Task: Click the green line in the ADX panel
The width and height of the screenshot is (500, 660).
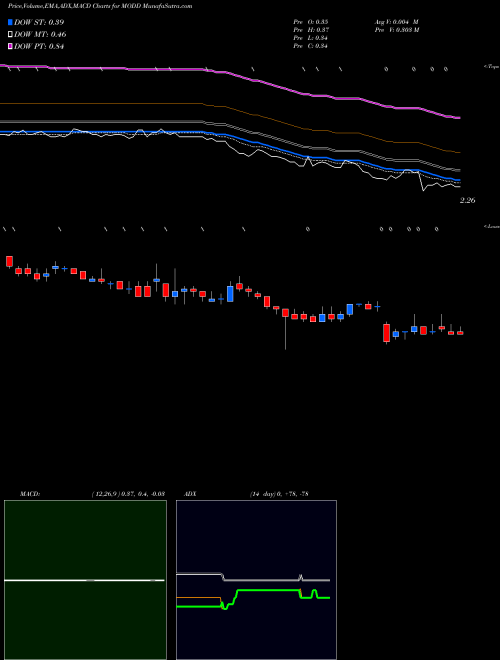Action: tap(267, 591)
